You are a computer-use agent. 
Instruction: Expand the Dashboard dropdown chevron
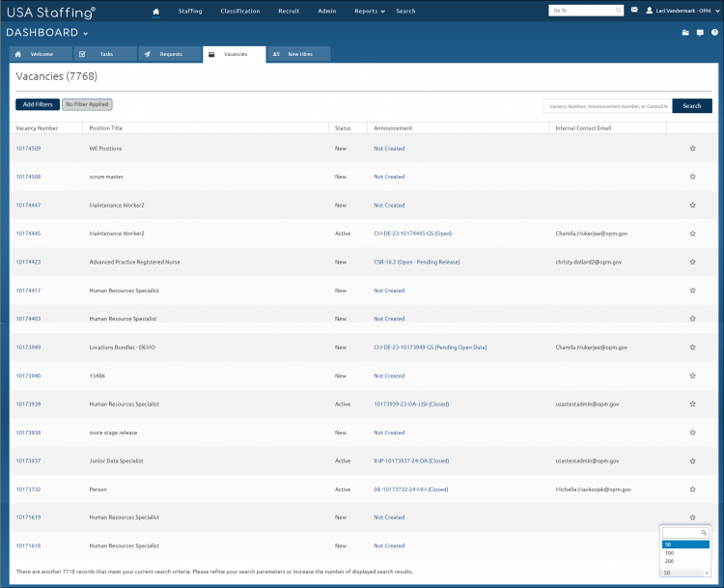point(85,33)
